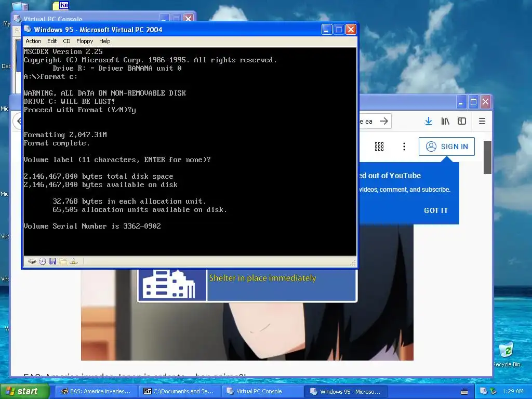Viewport: 532px width, 399px height.
Task: Click the floppy disk status icon in Virtual PC
Action: click(x=52, y=262)
